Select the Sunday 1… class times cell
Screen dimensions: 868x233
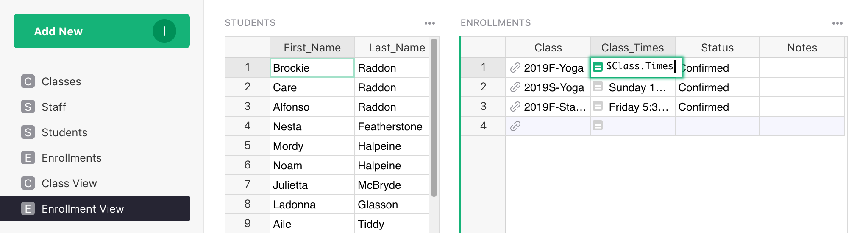click(633, 87)
